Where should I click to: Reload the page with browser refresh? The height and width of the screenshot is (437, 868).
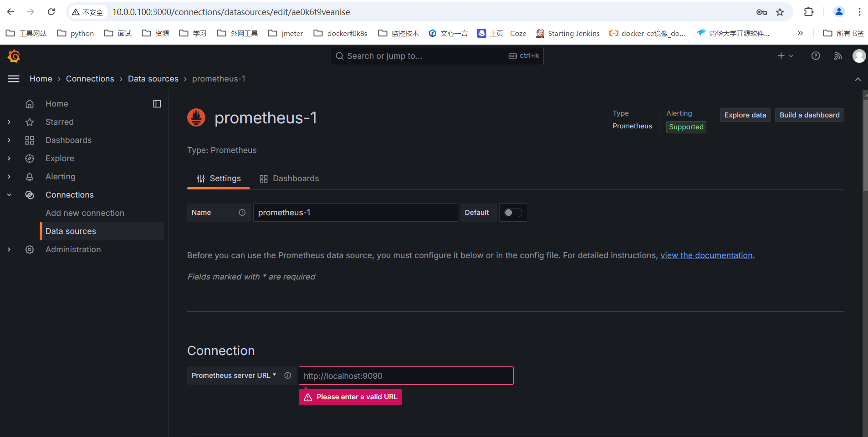pyautogui.click(x=51, y=12)
